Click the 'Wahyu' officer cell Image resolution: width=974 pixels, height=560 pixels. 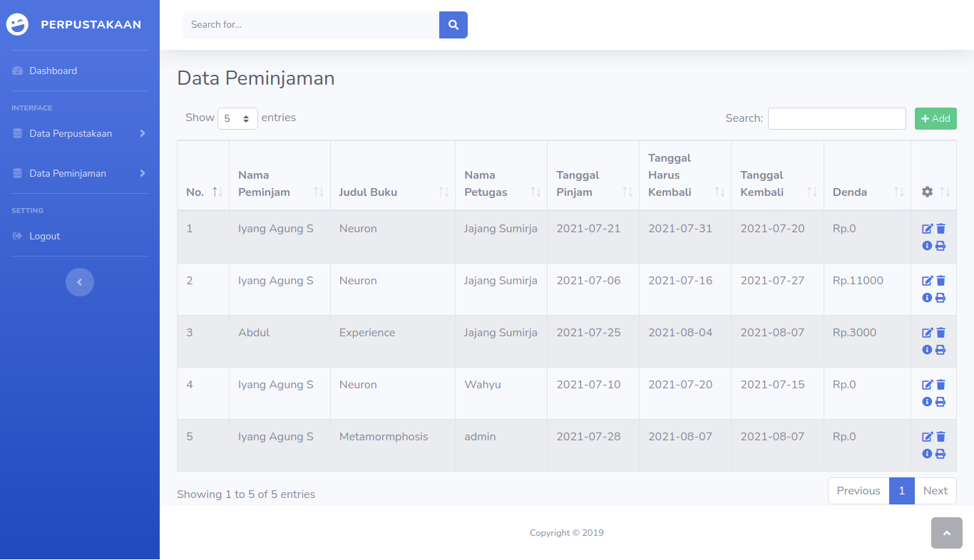pos(501,393)
